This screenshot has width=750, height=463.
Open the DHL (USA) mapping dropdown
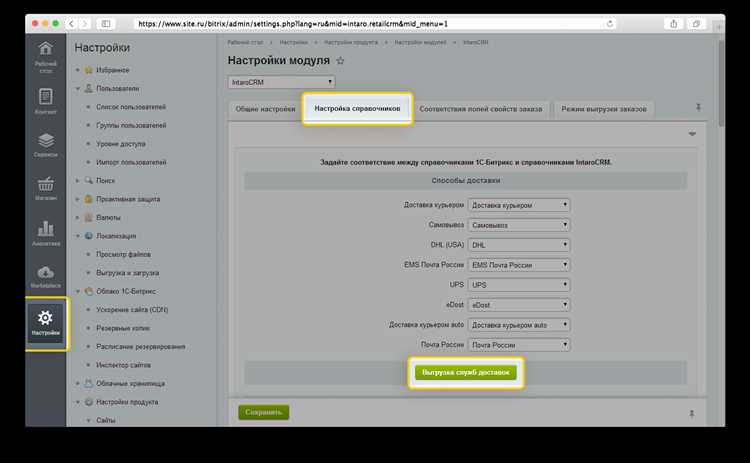tap(519, 245)
